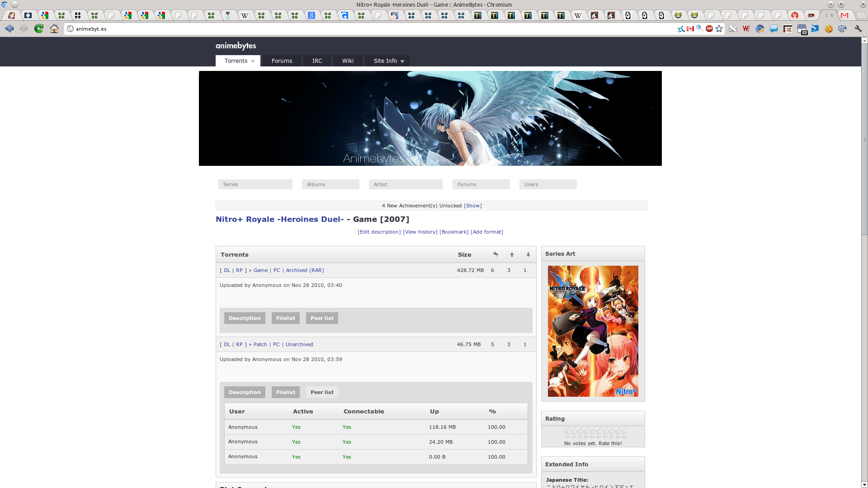Open the blue URL speech-bubble extension
The image size is (868, 488).
[x=774, y=29]
